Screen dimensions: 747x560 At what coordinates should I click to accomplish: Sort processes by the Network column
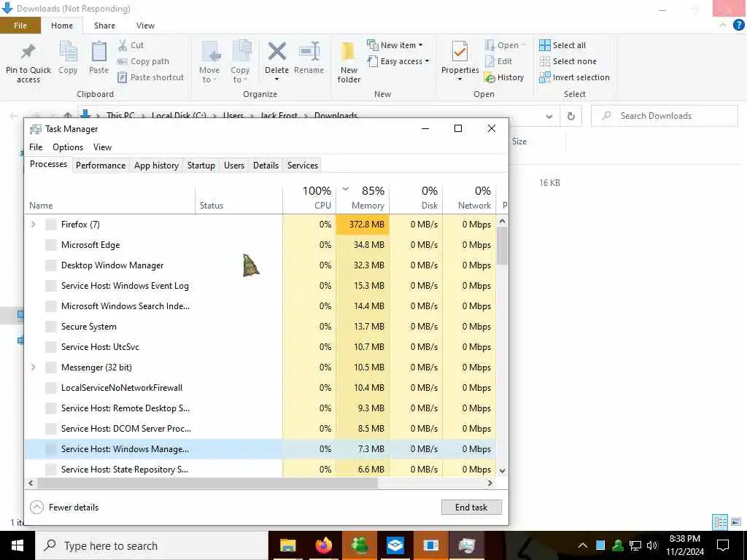(470, 198)
